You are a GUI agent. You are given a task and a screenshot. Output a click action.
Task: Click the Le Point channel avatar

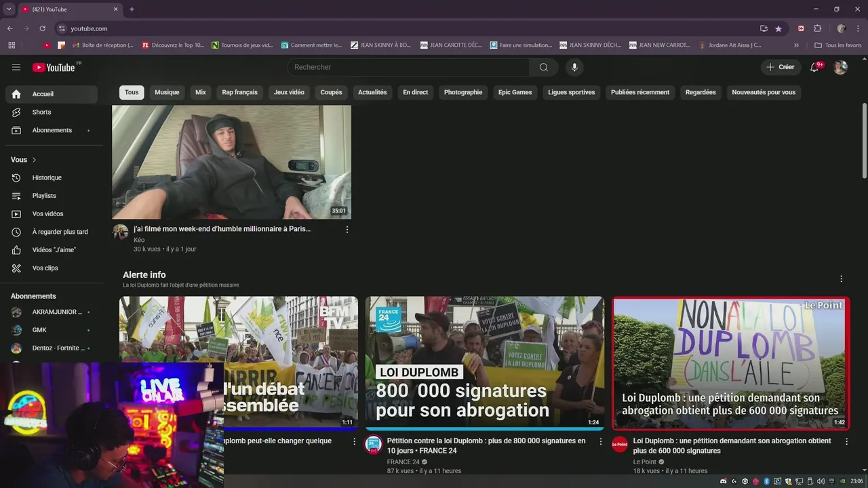point(620,445)
